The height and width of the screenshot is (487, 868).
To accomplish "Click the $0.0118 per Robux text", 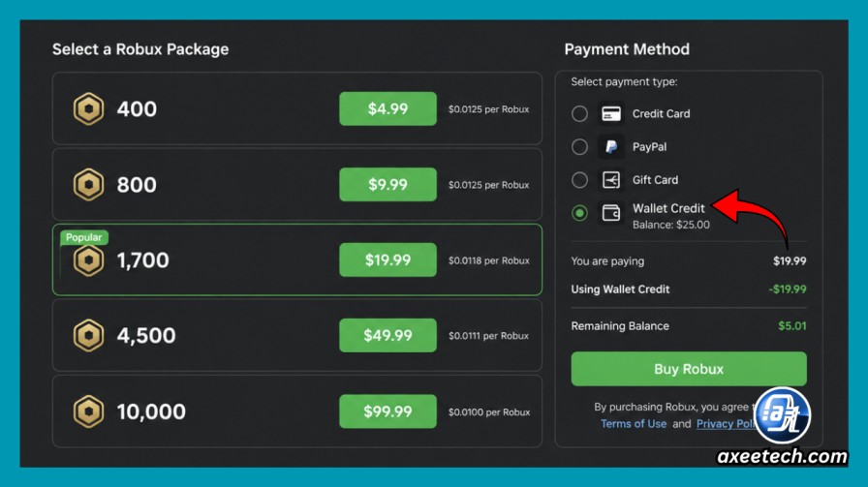I will tap(489, 260).
